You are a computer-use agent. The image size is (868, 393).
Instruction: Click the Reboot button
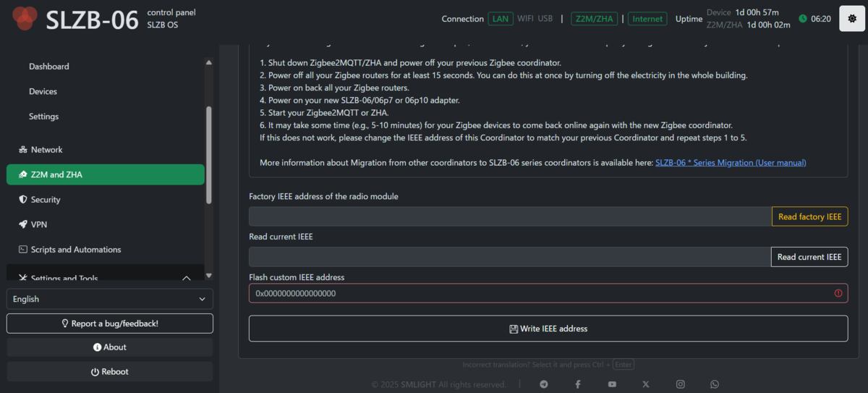click(x=110, y=371)
